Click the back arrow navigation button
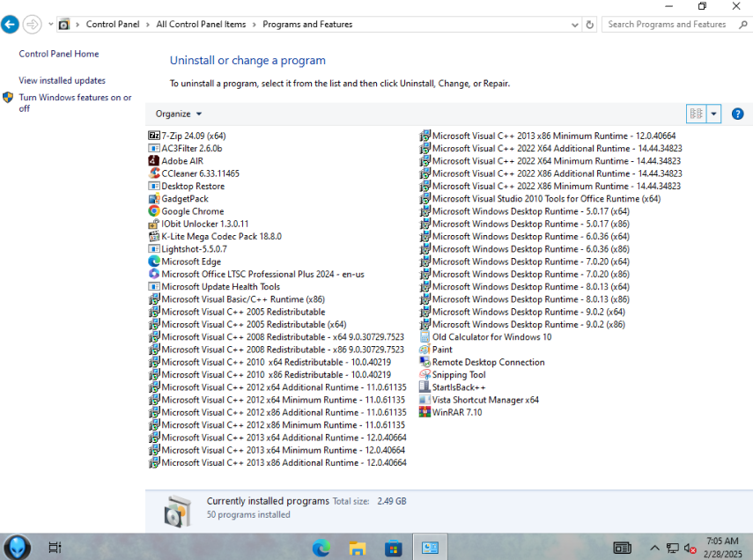The image size is (753, 560). coord(10,25)
